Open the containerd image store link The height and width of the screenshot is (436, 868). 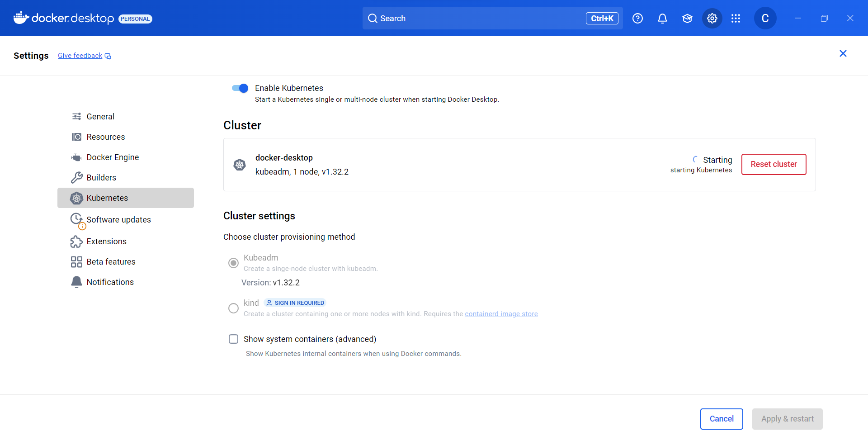(x=501, y=314)
